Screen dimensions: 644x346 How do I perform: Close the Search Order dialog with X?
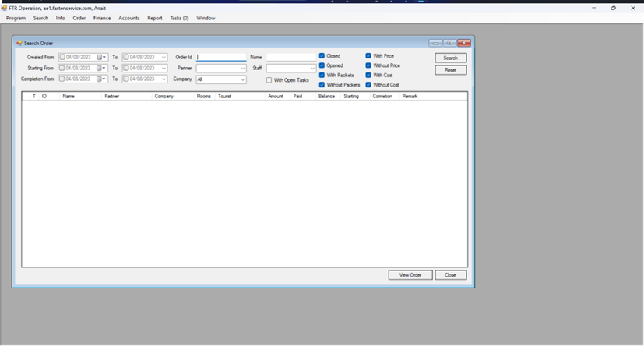click(x=464, y=43)
